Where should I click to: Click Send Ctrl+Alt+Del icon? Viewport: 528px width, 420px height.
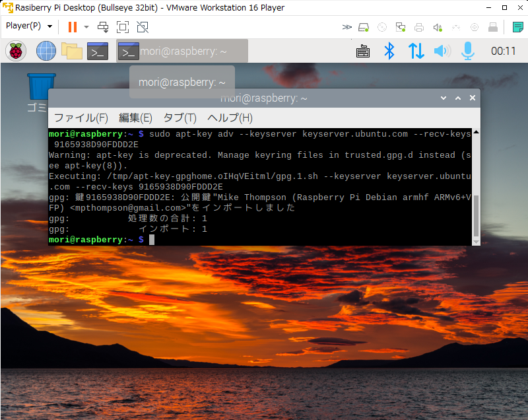(x=103, y=27)
